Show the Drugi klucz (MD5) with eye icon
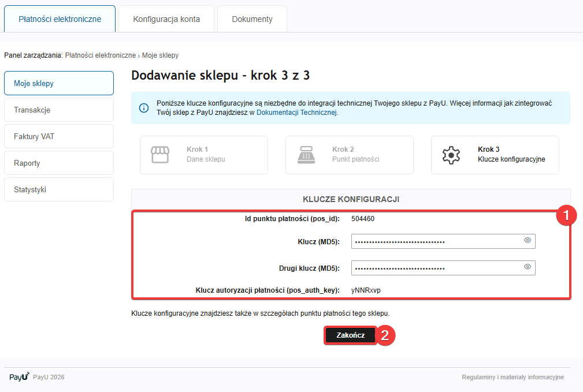The height and width of the screenshot is (392, 583). 527,267
